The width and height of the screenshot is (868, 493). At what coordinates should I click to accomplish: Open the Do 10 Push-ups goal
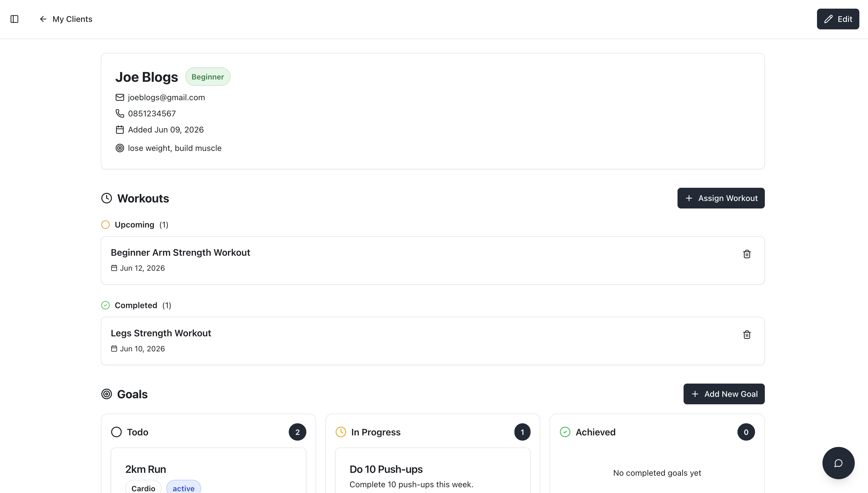[386, 469]
